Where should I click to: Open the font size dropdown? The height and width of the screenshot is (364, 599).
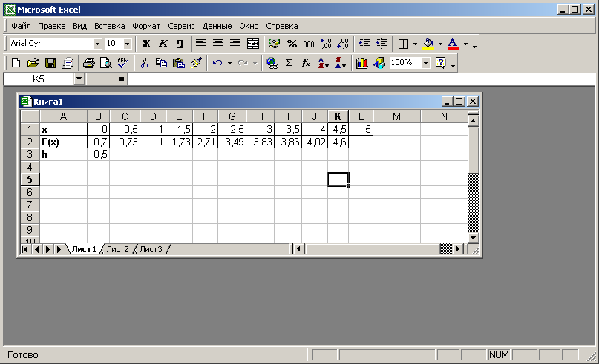(127, 44)
